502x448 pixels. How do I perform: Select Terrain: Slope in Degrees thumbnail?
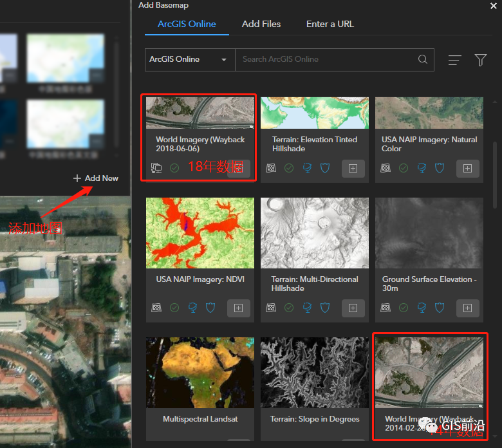tap(314, 373)
